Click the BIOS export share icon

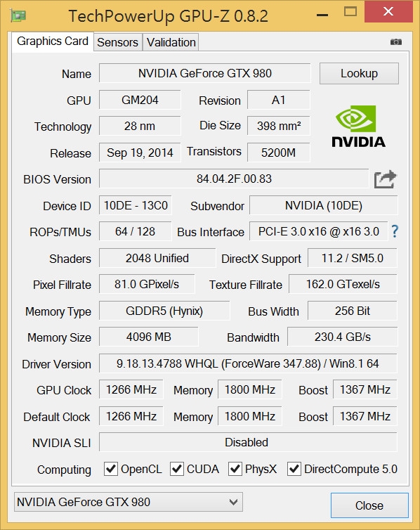coord(386,179)
